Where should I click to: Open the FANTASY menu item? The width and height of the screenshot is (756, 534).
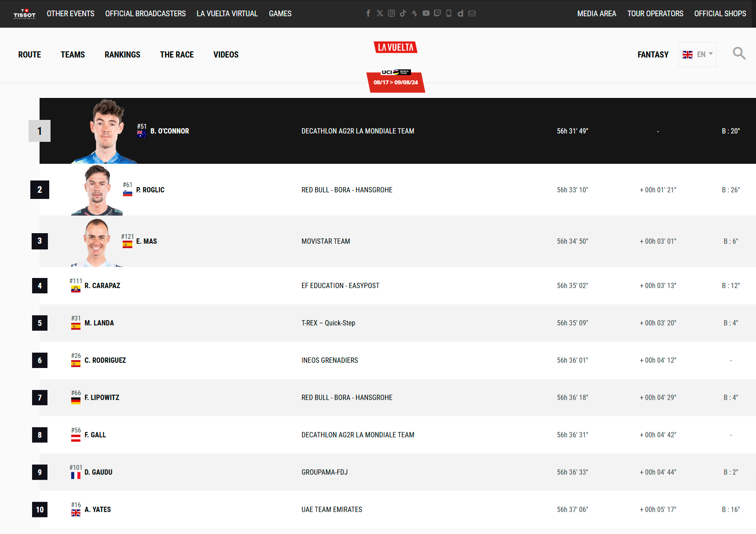tap(653, 54)
